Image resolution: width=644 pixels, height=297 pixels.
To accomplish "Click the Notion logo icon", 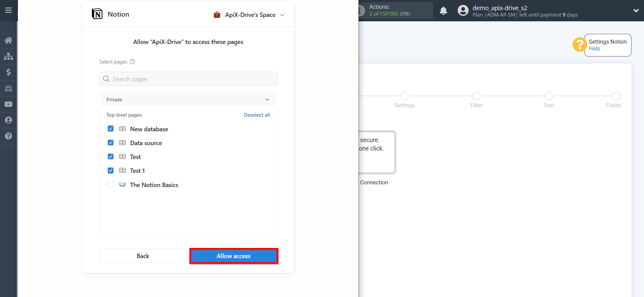I will click(x=97, y=14).
